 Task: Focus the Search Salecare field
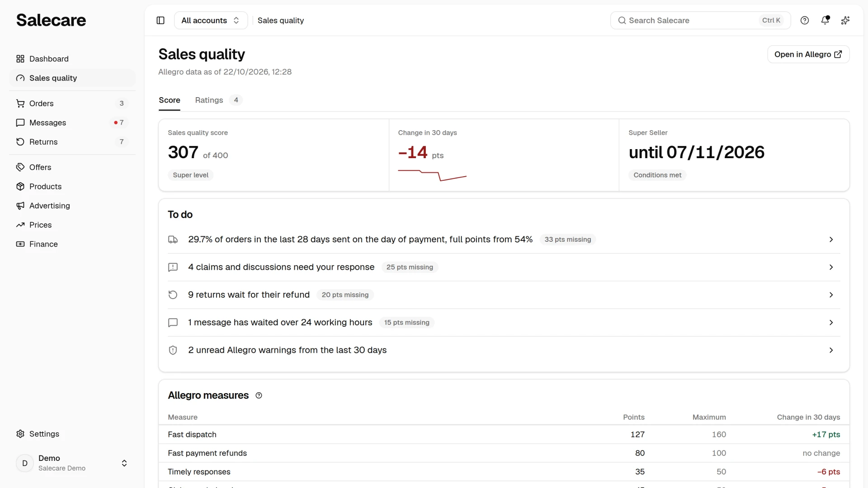click(700, 20)
